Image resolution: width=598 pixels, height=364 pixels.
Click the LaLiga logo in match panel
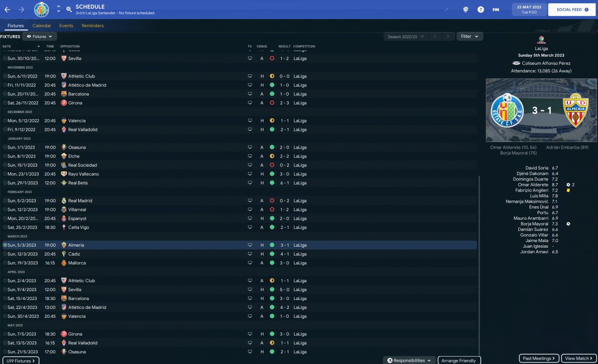(541, 40)
